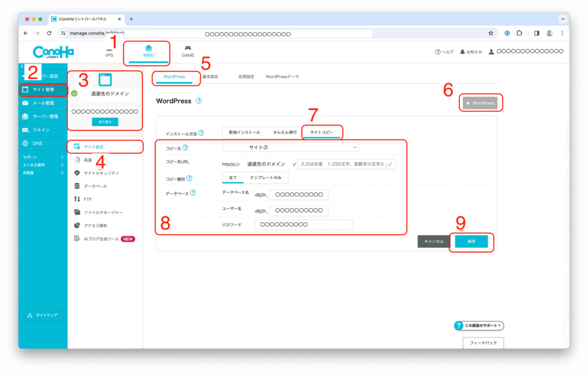Open お知らせ notifications bell

coord(471,52)
